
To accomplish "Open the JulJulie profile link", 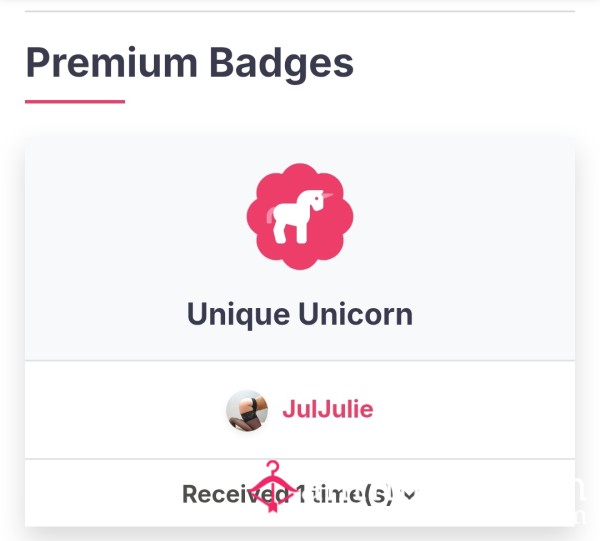I will pos(328,409).
